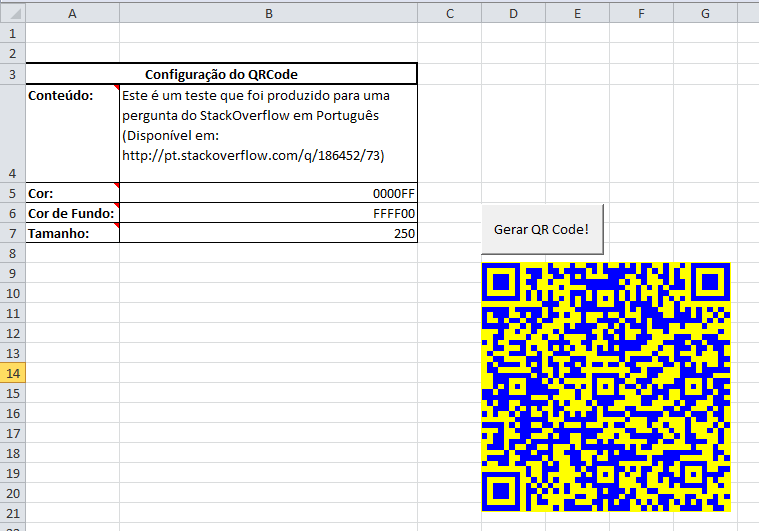Select row 2 header
759x531 pixels.
13,53
